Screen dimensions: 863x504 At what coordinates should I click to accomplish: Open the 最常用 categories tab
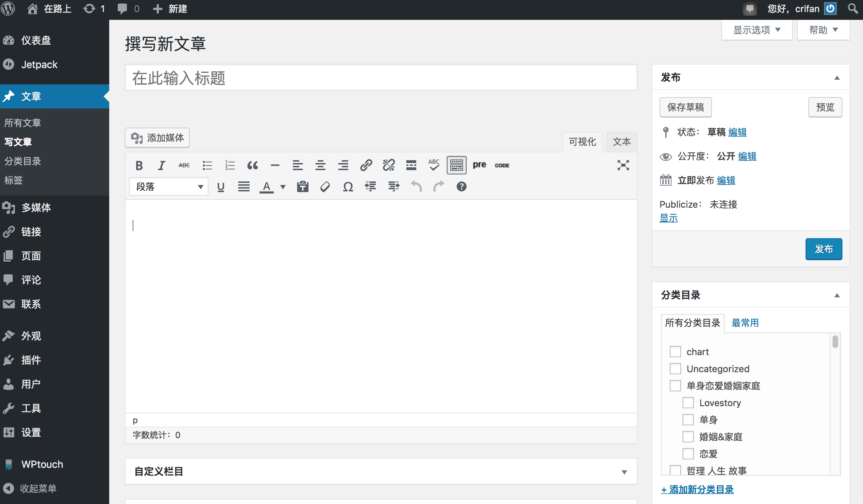(745, 323)
